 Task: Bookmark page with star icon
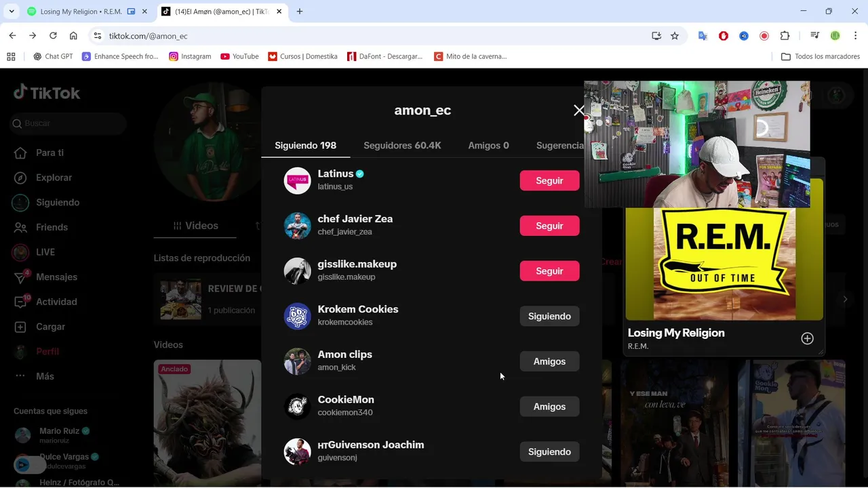[x=675, y=36]
